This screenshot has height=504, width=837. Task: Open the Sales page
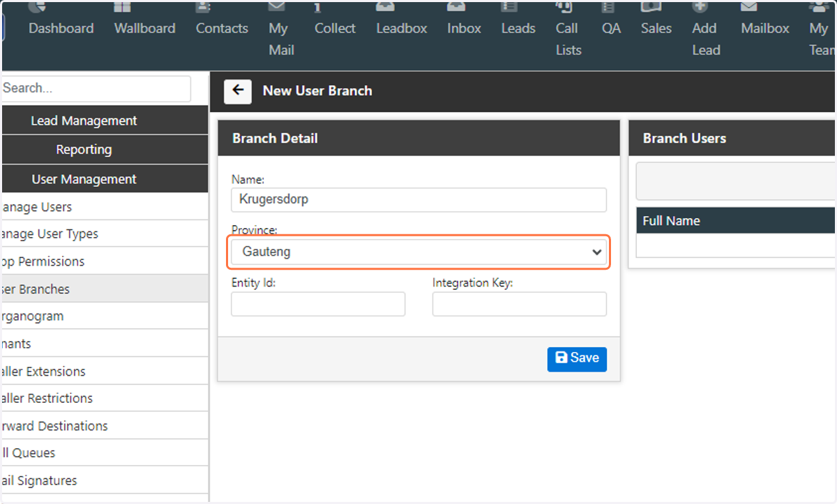(656, 29)
